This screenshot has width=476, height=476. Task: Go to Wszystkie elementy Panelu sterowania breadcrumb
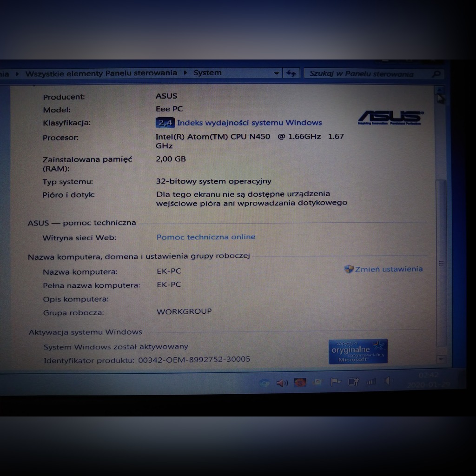coord(101,73)
